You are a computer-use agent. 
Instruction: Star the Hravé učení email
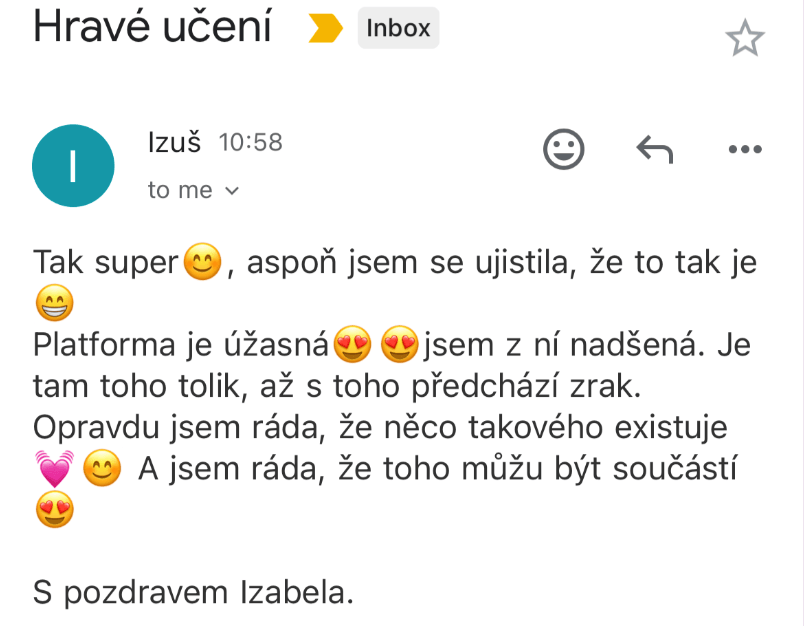coord(744,39)
